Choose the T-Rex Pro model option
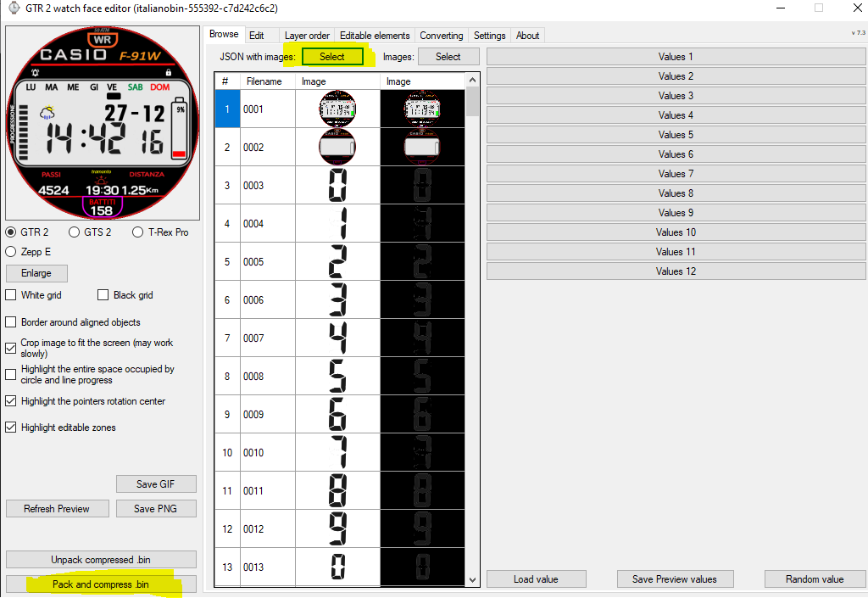Viewport: 868px width, 598px height. [x=138, y=232]
